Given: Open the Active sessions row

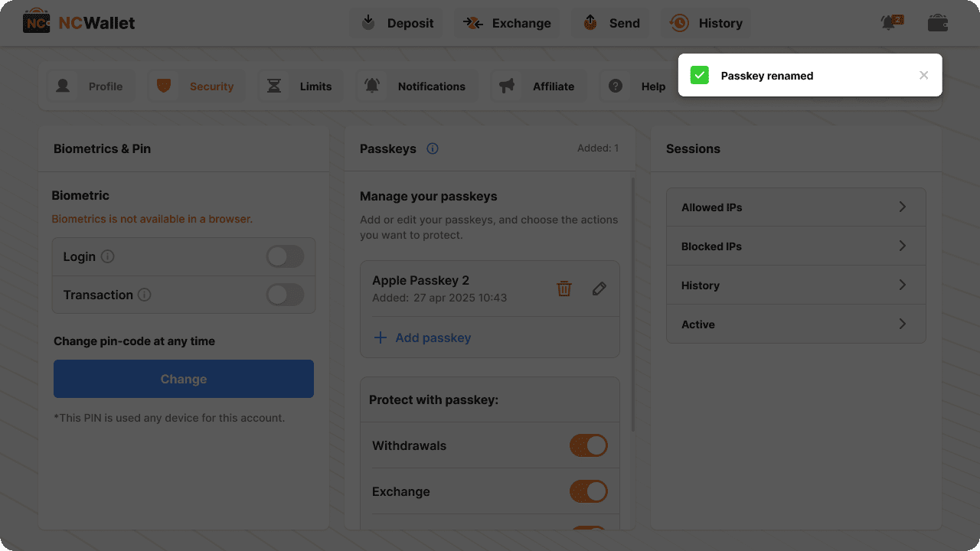Looking at the screenshot, I should pos(795,324).
